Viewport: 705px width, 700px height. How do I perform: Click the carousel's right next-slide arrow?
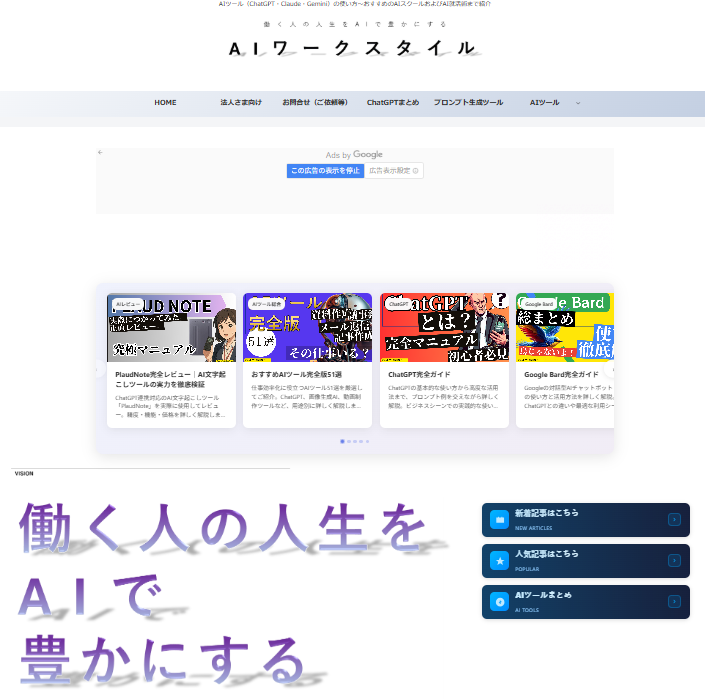[x=609, y=370]
